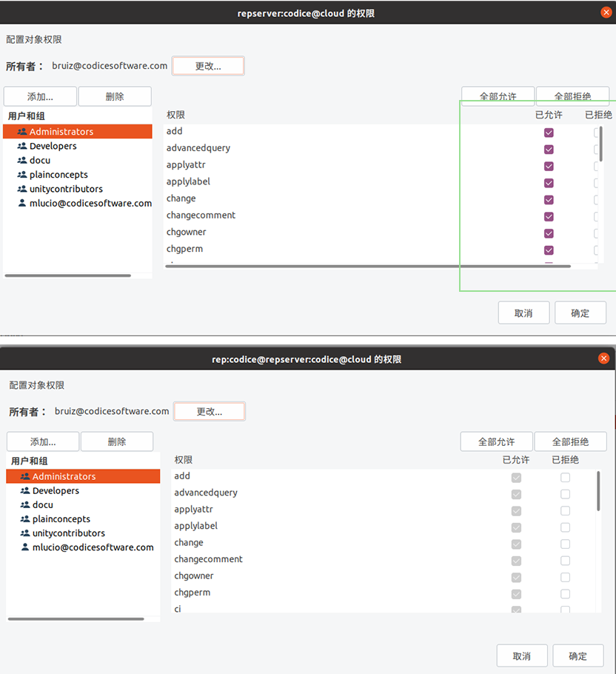Click the 确定 button in bottom dialog
This screenshot has width=616, height=674.
577,655
